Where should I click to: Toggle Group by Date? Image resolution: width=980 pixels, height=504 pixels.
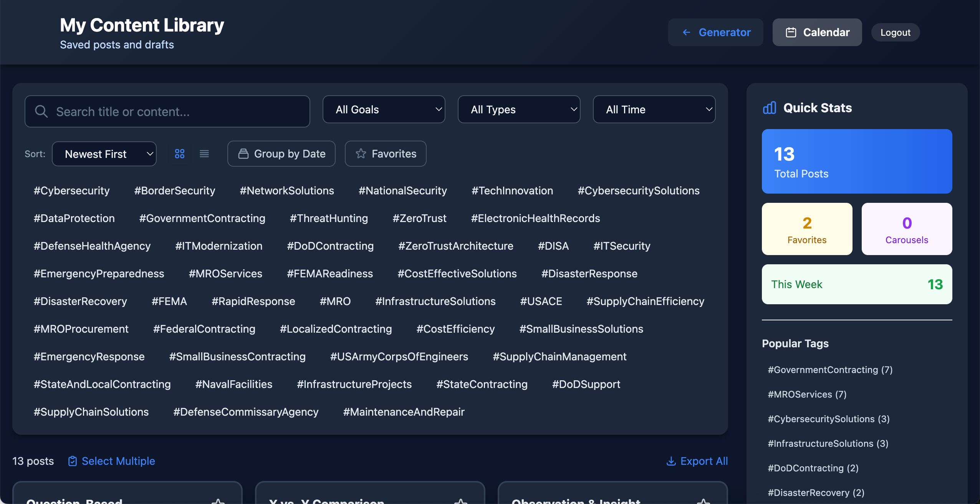(281, 154)
